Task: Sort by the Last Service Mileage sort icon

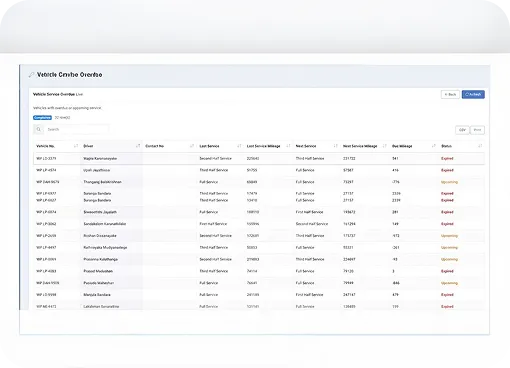Action: (x=288, y=146)
